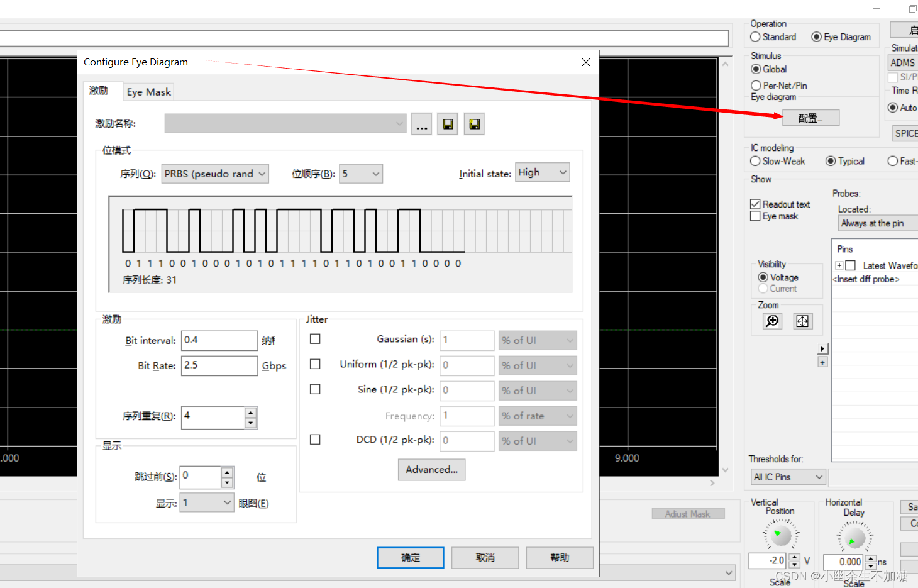Click the 帮助 help button
This screenshot has width=918, height=588.
click(560, 558)
